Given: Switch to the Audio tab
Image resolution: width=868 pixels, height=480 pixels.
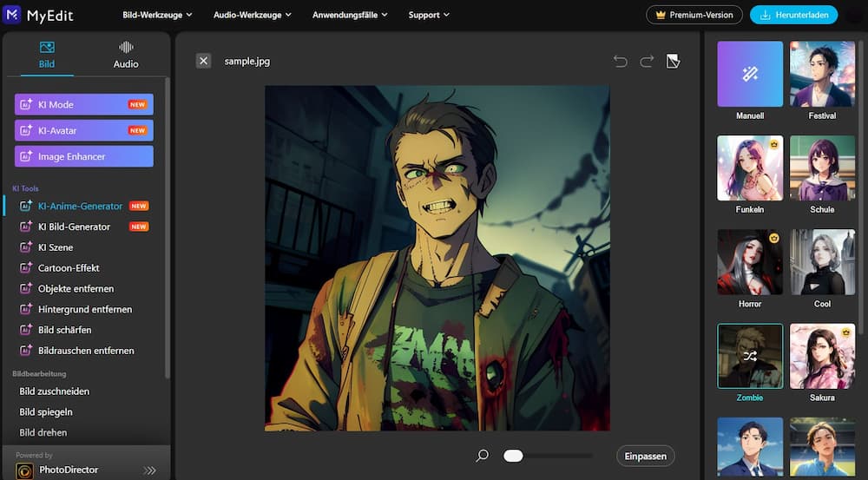Looking at the screenshot, I should coord(126,54).
